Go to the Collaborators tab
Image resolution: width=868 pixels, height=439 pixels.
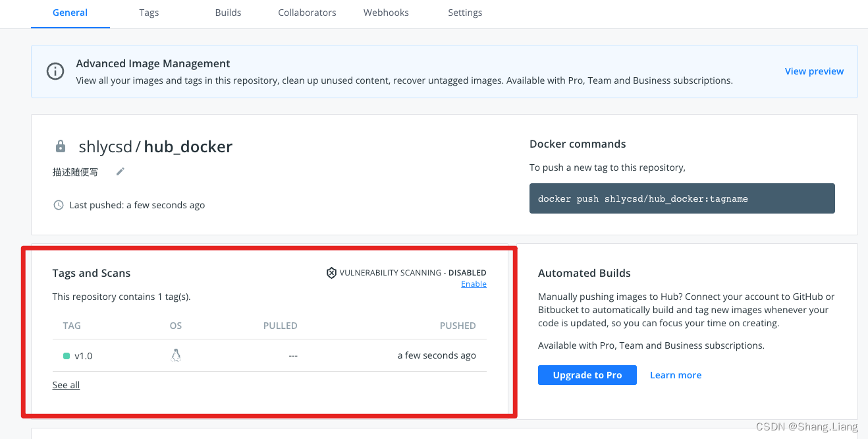coord(307,13)
